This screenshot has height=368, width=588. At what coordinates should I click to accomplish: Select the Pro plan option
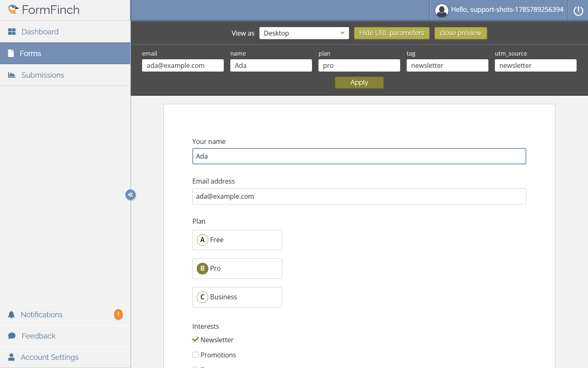(x=237, y=269)
